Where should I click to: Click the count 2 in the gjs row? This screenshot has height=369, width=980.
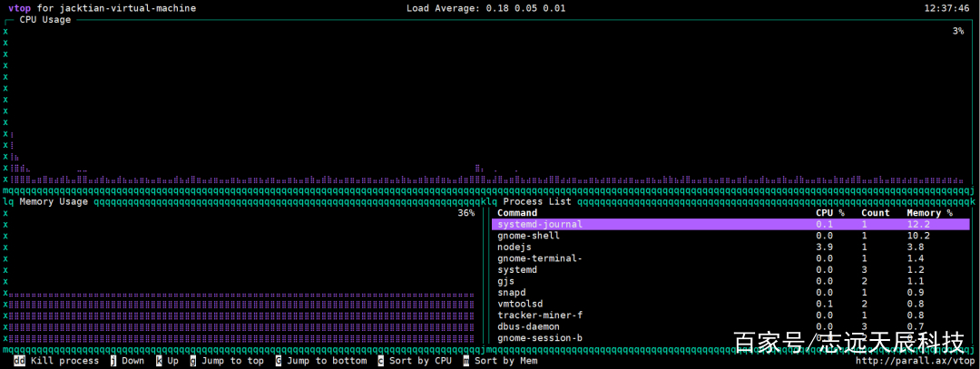(x=865, y=281)
